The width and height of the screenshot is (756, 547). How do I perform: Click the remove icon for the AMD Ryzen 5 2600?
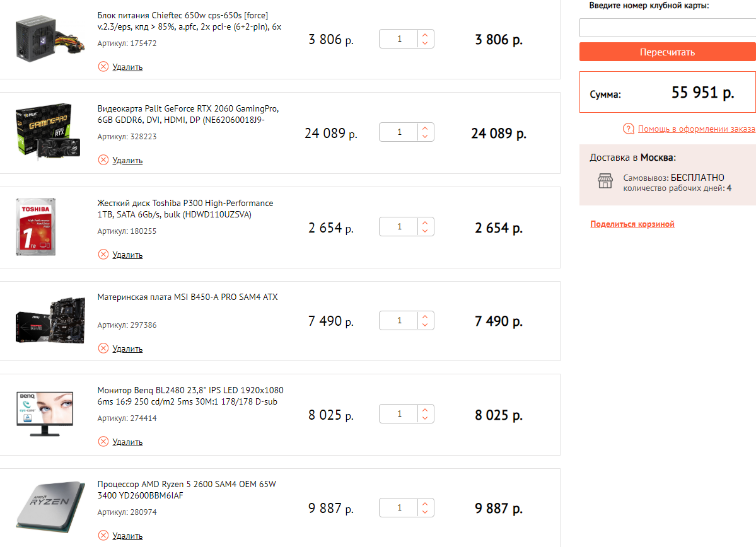click(103, 536)
